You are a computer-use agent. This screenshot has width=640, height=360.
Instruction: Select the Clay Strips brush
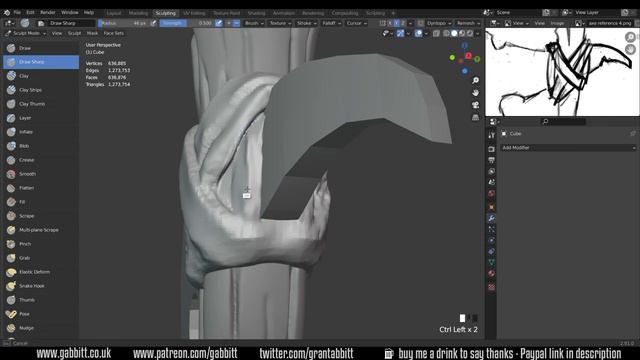[40, 90]
